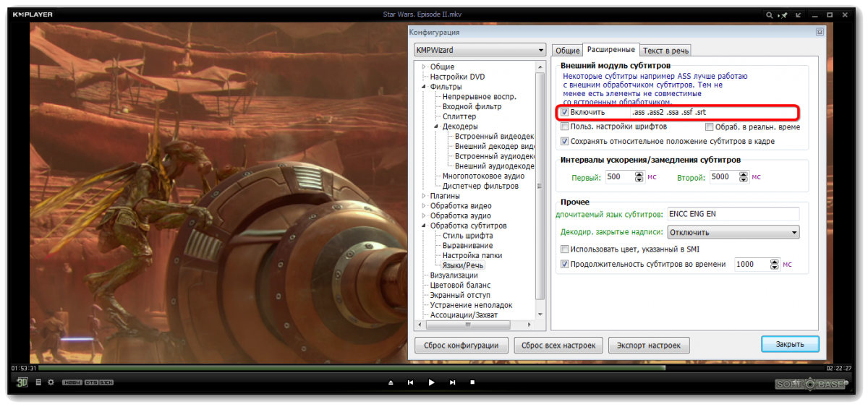
Task: Open the KMPWizard preset dropdown
Action: 480,51
